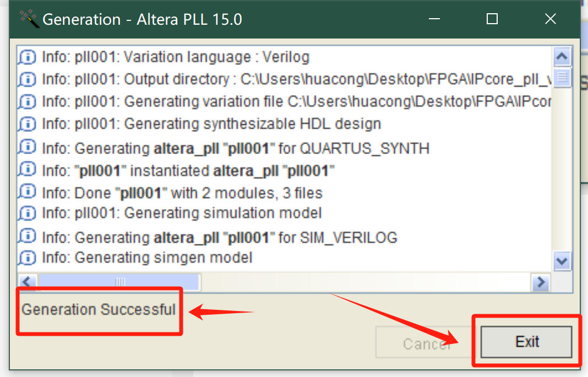Maximize the Generation window
This screenshot has height=377, width=588.
pos(492,19)
